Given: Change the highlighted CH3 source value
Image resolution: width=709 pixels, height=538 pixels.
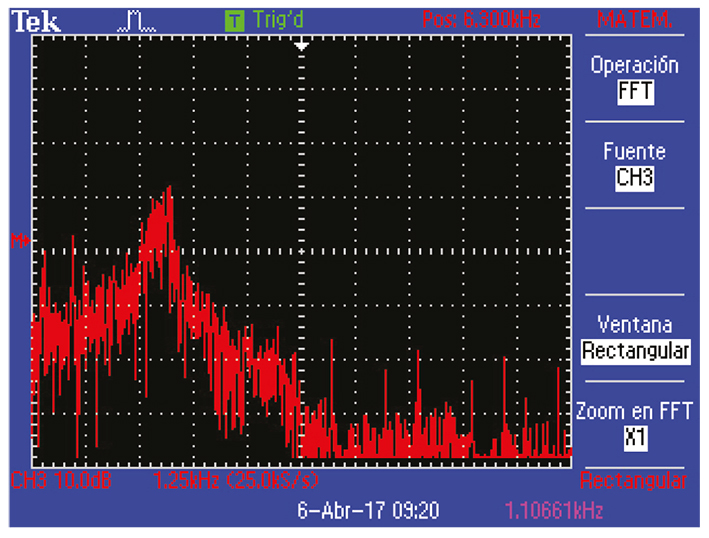Looking at the screenshot, I should 634,178.
